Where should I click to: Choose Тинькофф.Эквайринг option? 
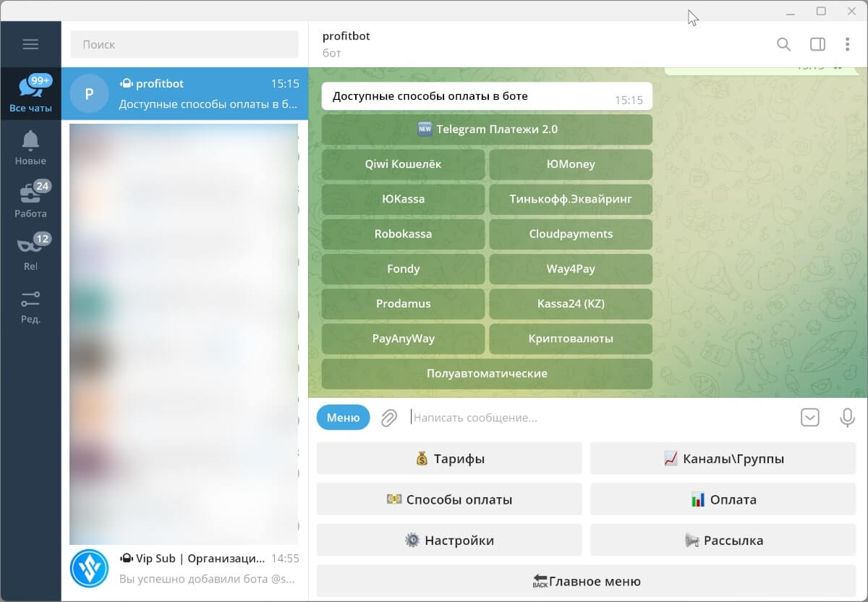tap(571, 199)
